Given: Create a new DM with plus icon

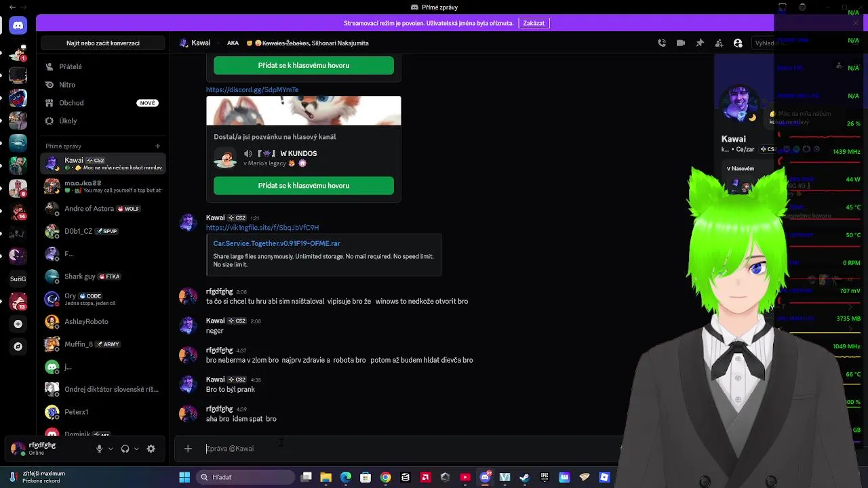Looking at the screenshot, I should tap(157, 146).
